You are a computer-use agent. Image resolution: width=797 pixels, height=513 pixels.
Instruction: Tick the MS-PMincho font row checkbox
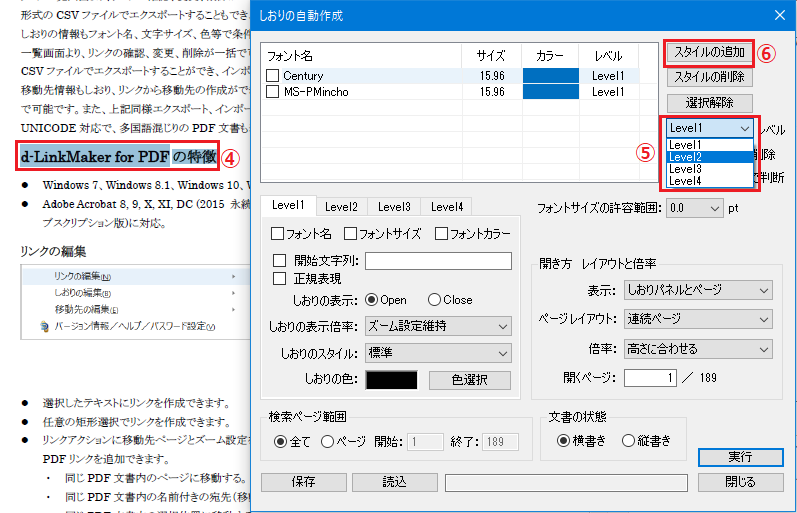[x=272, y=92]
